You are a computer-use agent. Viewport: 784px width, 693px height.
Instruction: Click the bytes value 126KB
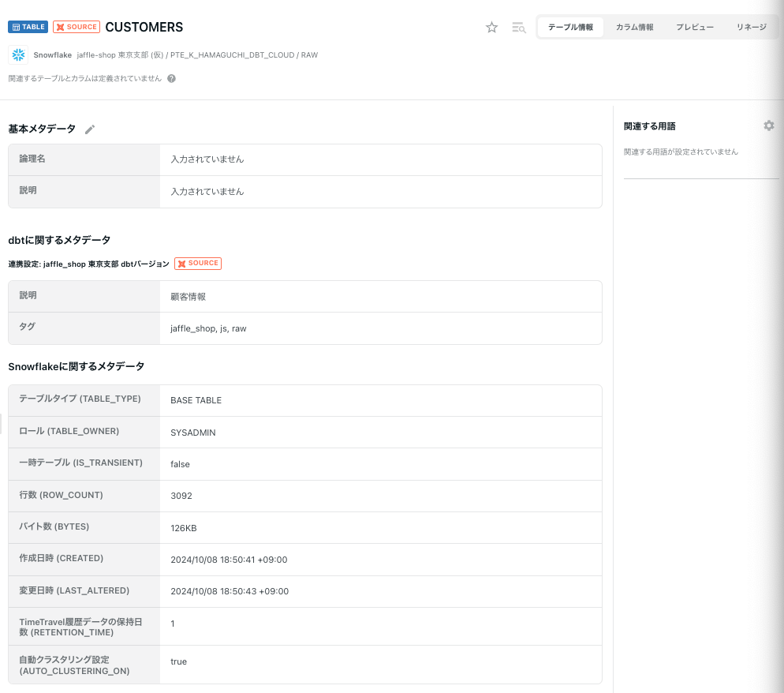pos(184,528)
